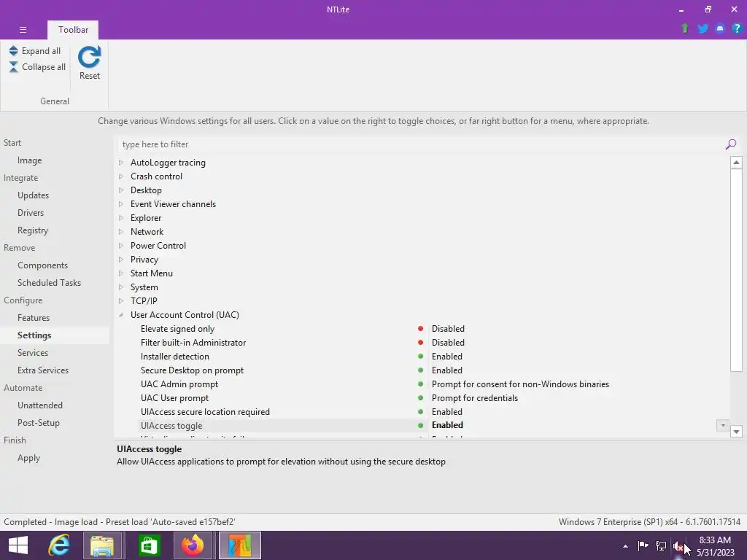Click the settings list scrollbar thumb

(736, 270)
